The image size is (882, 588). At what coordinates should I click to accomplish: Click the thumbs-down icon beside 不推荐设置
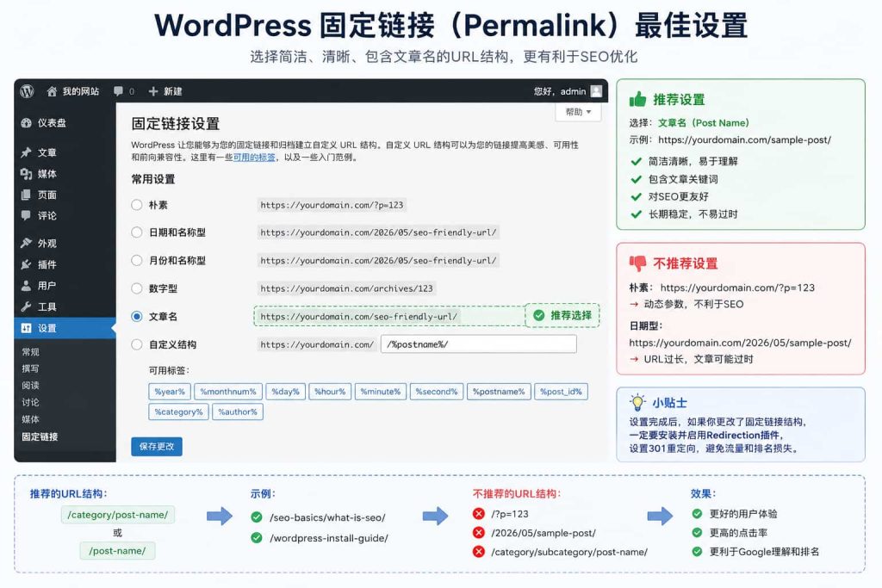pos(638,263)
